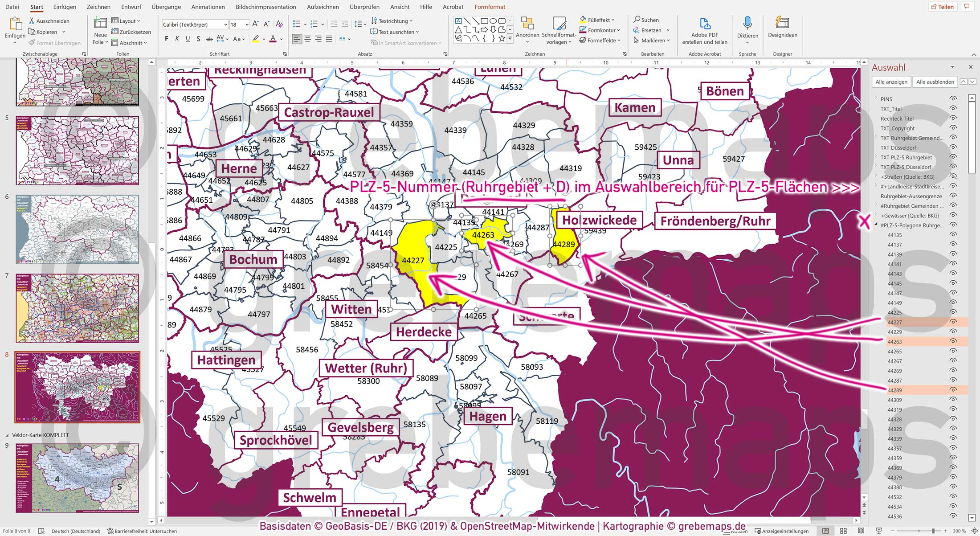Expand the +Gewässer [Quelle: BKG] tree item
This screenshot has width=980, height=536.
pos(876,215)
